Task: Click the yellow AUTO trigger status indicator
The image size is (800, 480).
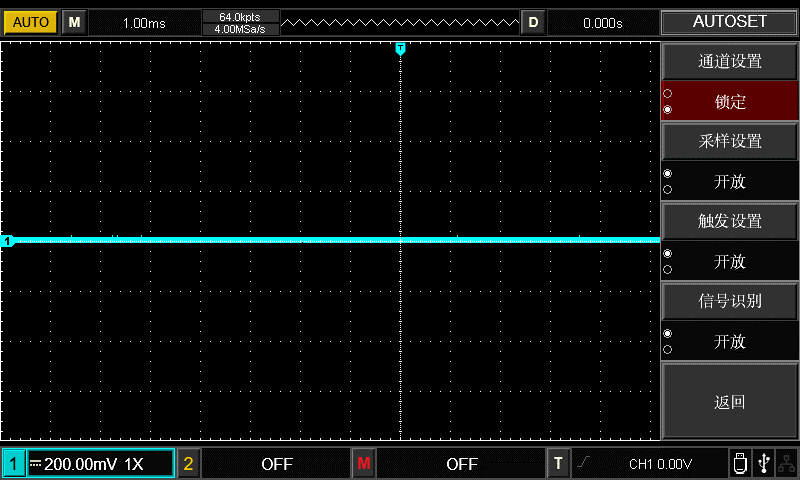Action: tap(30, 22)
